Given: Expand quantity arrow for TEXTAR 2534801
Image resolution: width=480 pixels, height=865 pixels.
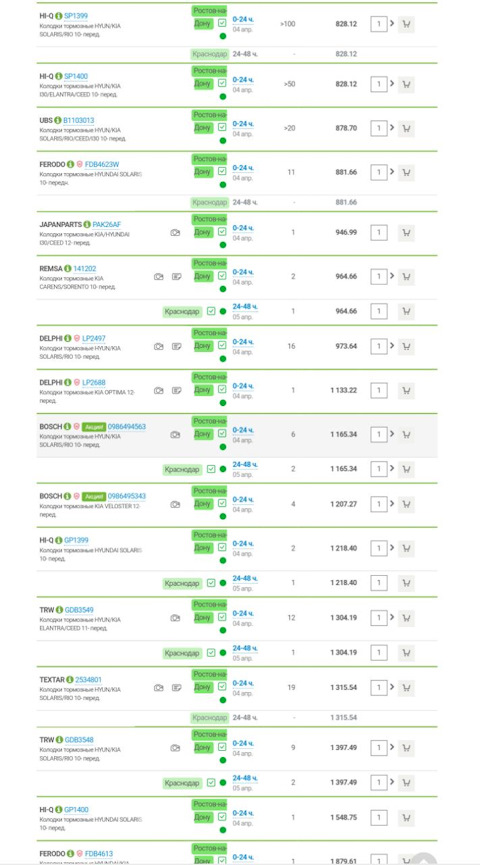Looking at the screenshot, I should (x=392, y=687).
